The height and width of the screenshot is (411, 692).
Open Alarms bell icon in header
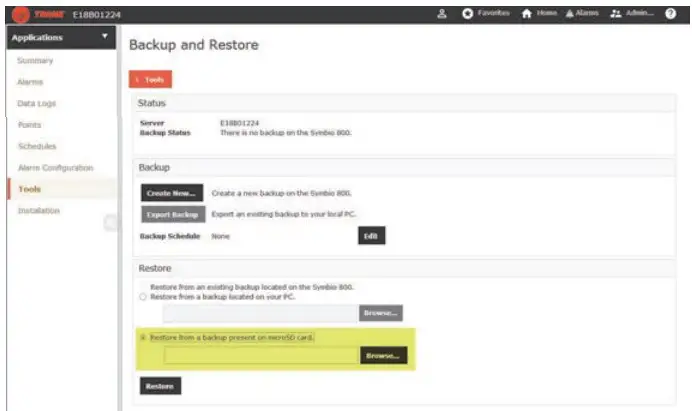[x=570, y=14]
